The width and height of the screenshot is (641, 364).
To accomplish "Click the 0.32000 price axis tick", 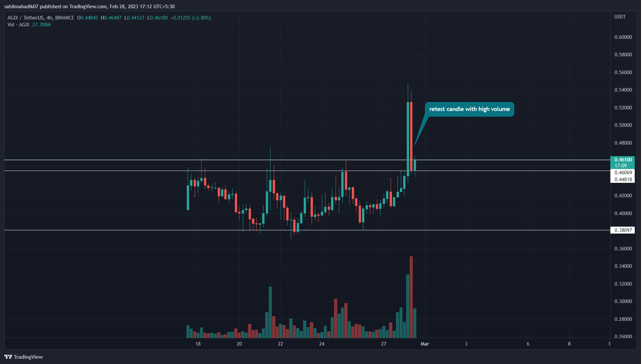I will [x=623, y=284].
